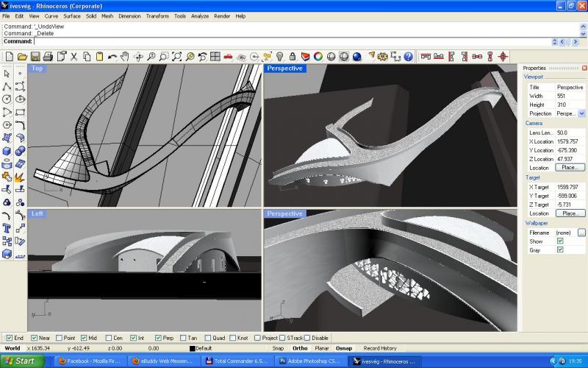Image resolution: width=588 pixels, height=368 pixels.
Task: Click the Open file folder icon
Action: tap(22, 56)
